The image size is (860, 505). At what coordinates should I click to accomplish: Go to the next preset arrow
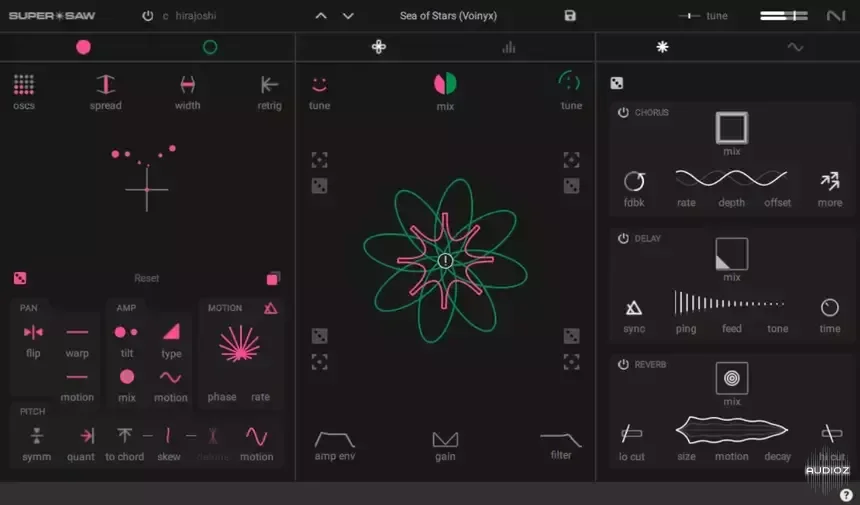tap(348, 16)
